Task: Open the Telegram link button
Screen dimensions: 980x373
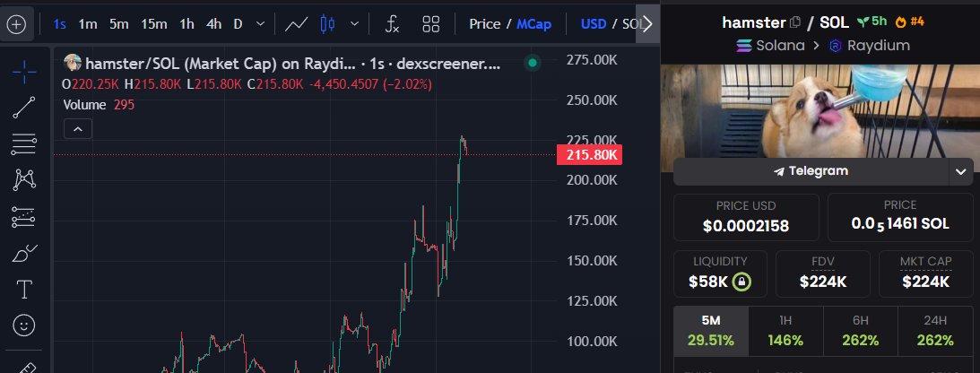Action: click(811, 171)
